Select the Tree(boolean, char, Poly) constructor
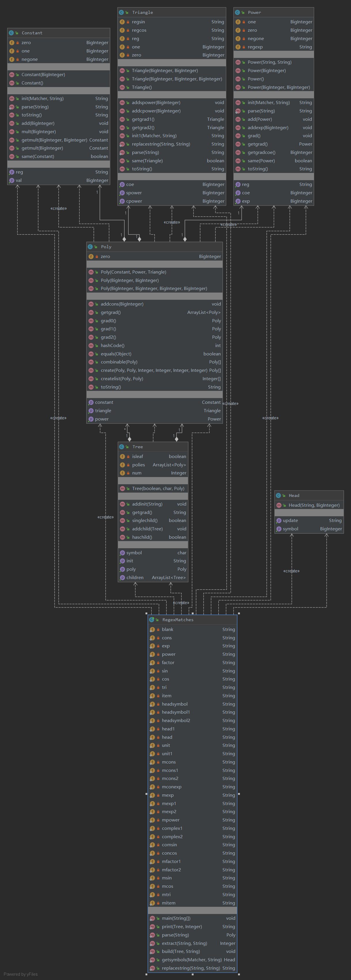This screenshot has width=351, height=980. pos(153,489)
